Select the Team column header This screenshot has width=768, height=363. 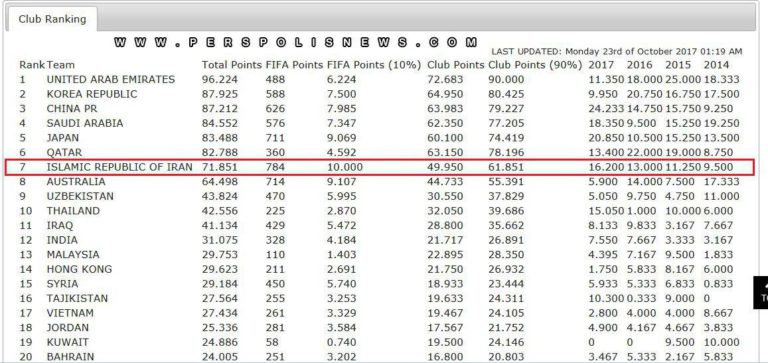click(61, 65)
